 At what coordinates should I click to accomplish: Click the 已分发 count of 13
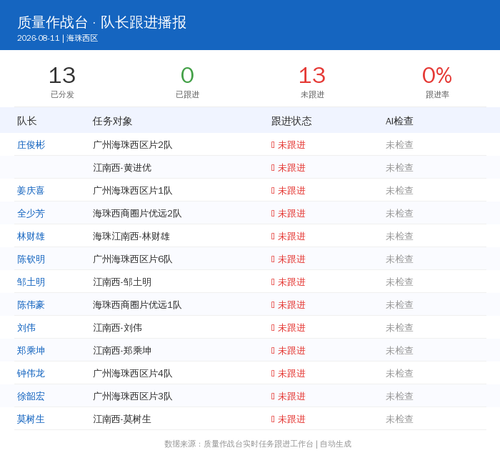pos(62,75)
